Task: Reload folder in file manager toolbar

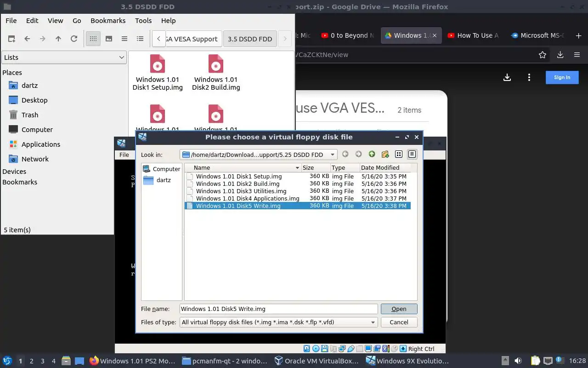Action: [x=73, y=39]
